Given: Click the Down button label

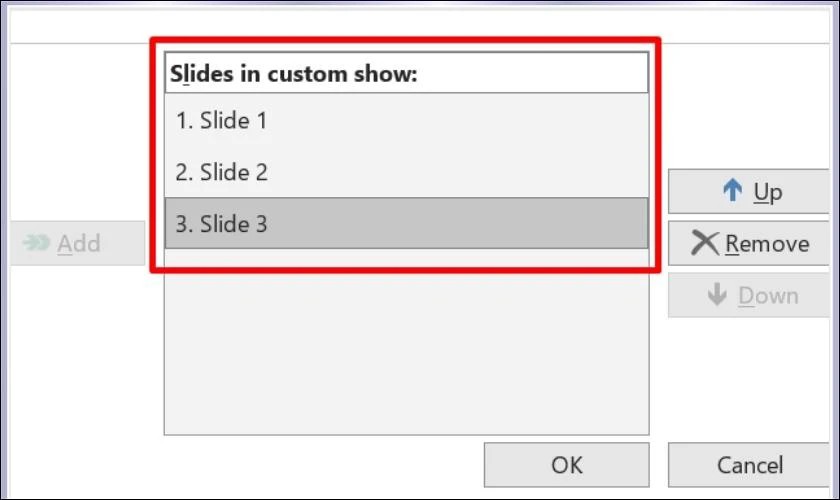Looking at the screenshot, I should (768, 295).
